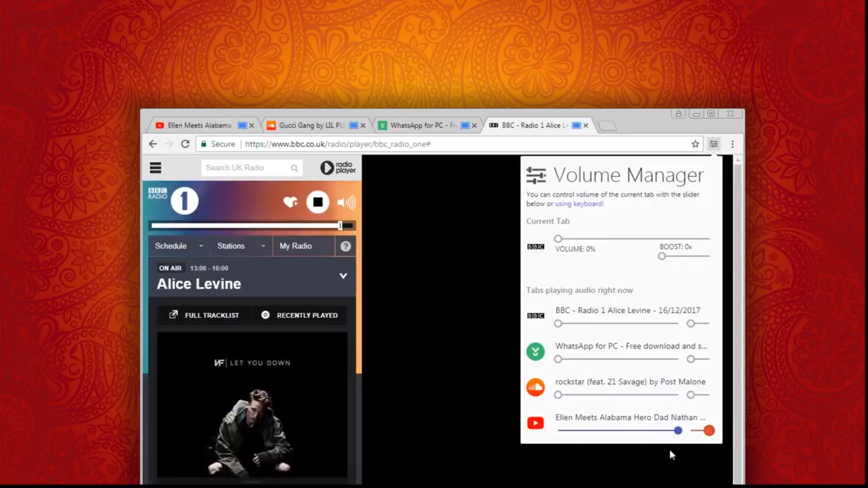Image resolution: width=868 pixels, height=488 pixels.
Task: Open a new tab
Action: [607, 126]
